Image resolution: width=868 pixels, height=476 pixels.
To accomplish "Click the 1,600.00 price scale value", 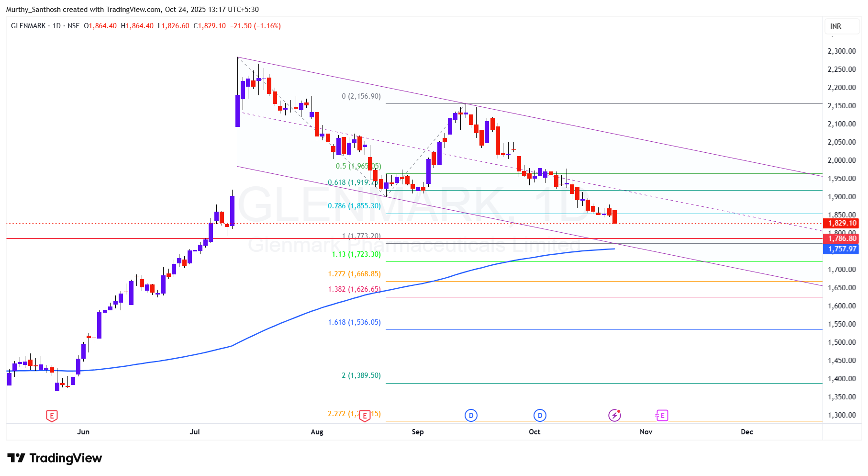I will click(x=842, y=306).
